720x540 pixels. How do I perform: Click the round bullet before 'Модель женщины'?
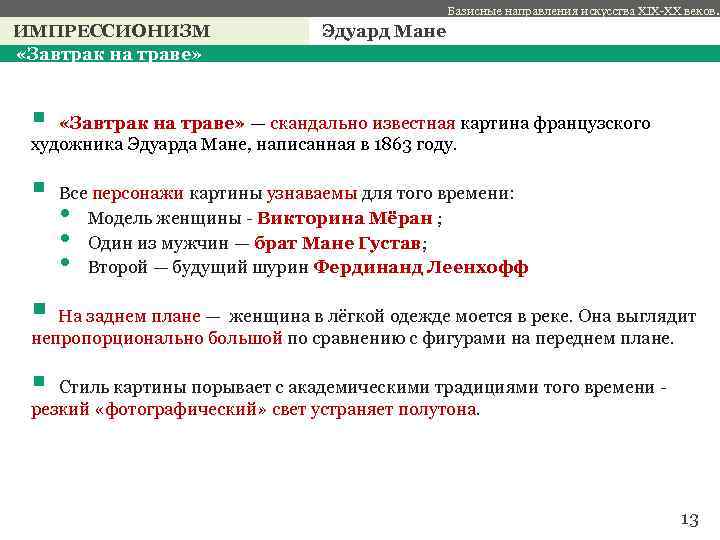pos(65,213)
